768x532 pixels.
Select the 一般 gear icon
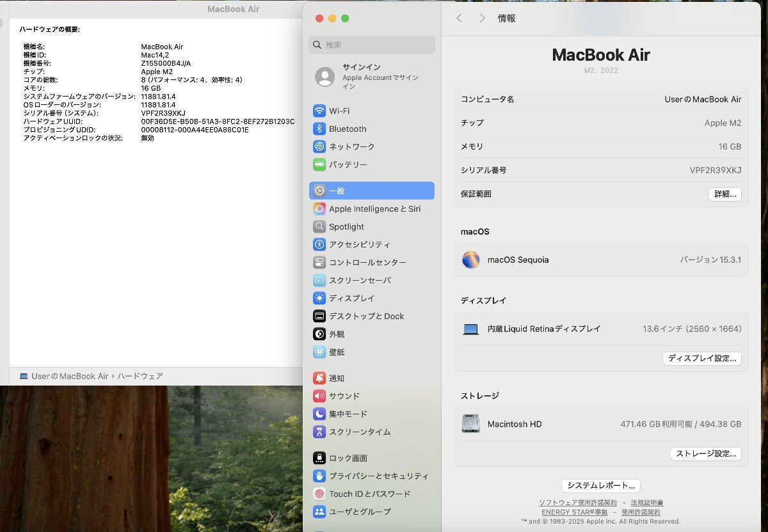319,191
